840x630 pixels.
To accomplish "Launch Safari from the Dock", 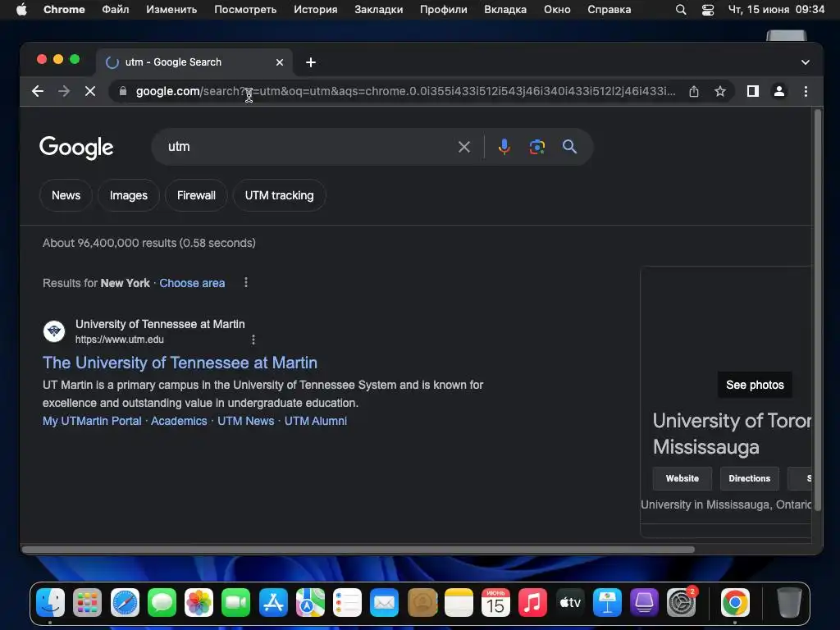I will click(125, 603).
